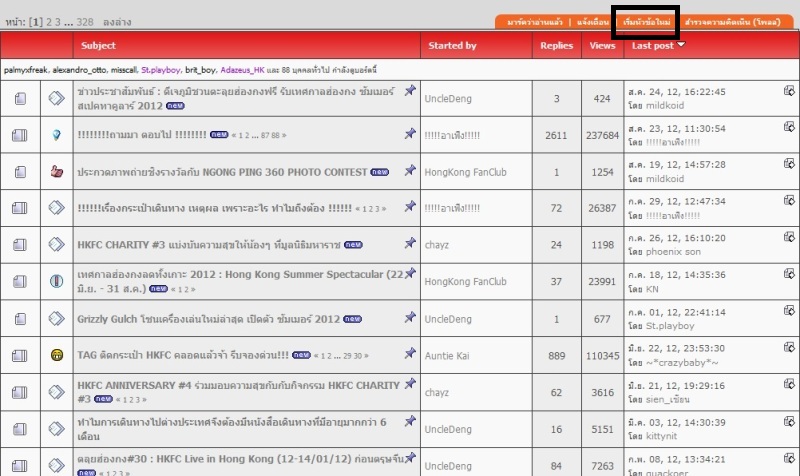800x476 pixels.
Task: Click pin icon on TAG HKFC topic
Action: point(410,353)
